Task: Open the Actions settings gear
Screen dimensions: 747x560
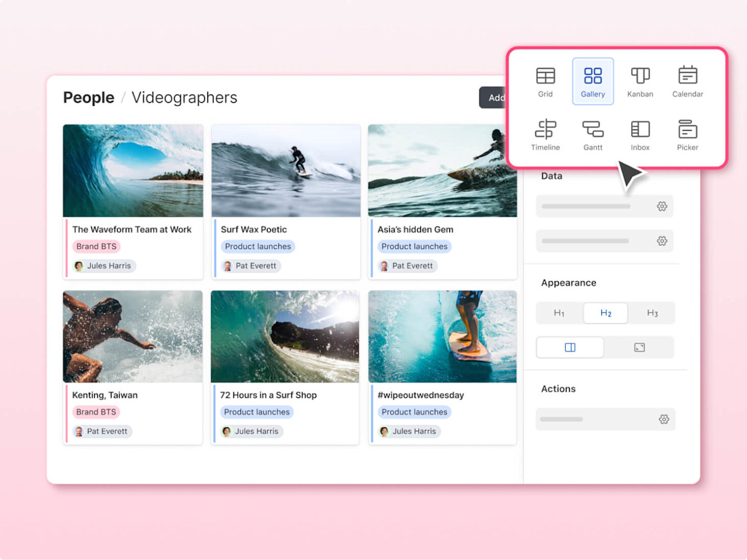Action: (664, 419)
